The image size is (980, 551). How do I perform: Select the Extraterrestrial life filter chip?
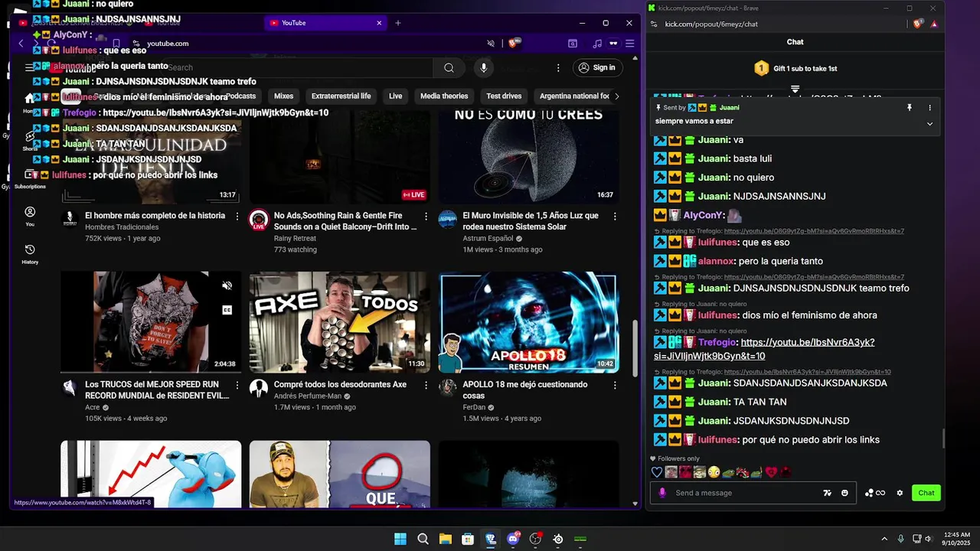[341, 96]
